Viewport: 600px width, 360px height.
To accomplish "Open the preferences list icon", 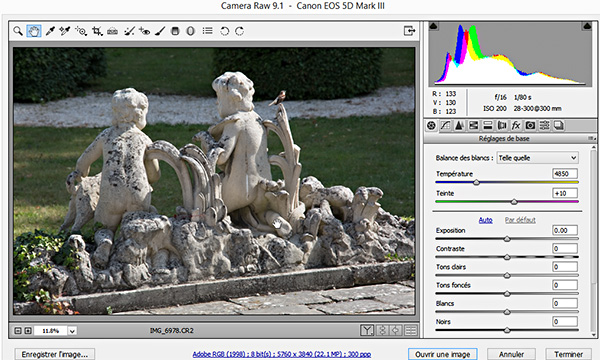I will tap(208, 31).
